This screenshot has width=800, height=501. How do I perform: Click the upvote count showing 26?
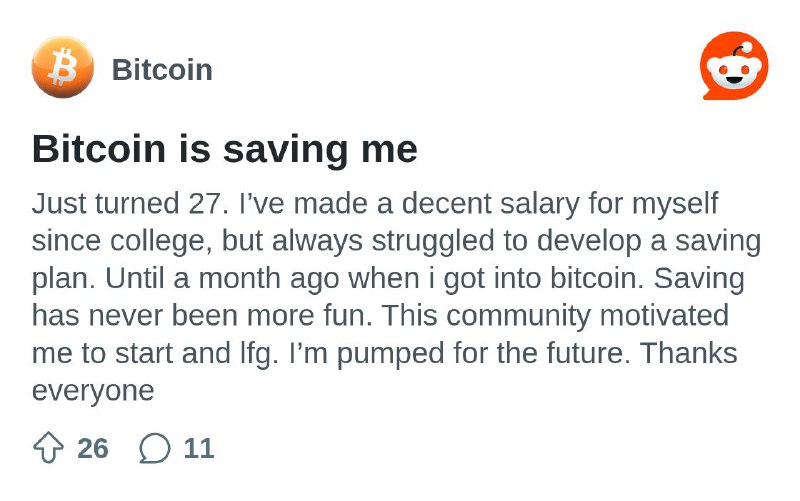pyautogui.click(x=93, y=448)
